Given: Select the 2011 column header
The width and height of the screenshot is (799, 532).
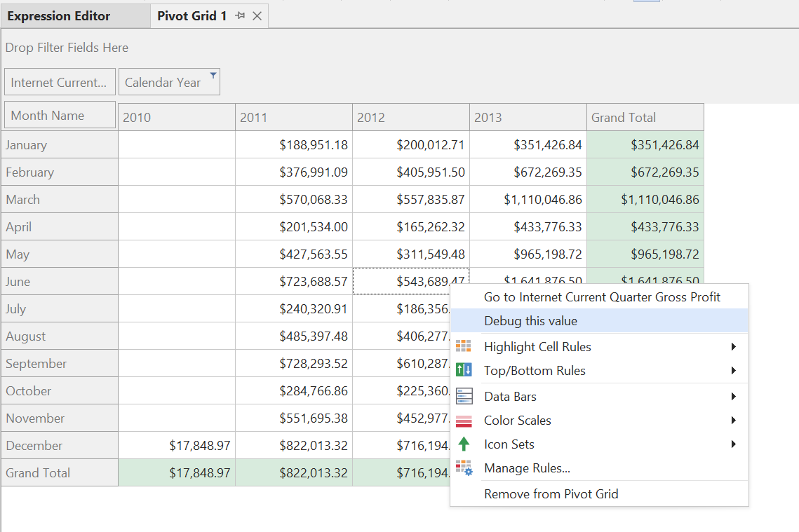Looking at the screenshot, I should 293,118.
